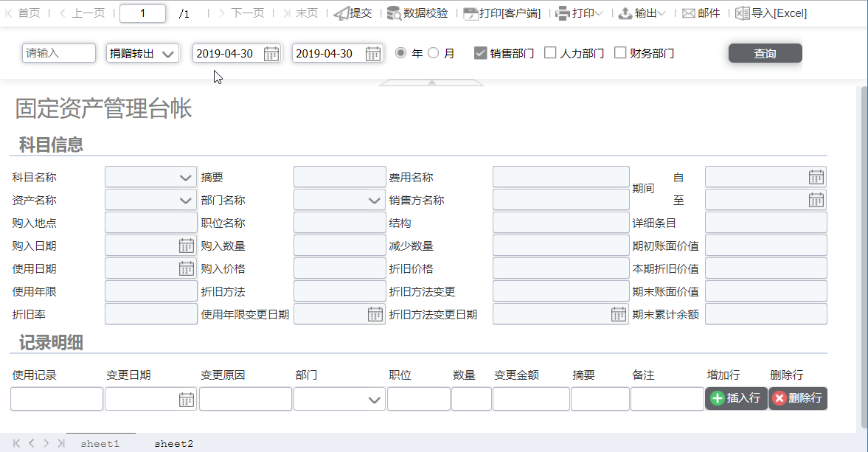The height and width of the screenshot is (452, 868).
Task: Open calendar of first query date field
Action: [271, 54]
